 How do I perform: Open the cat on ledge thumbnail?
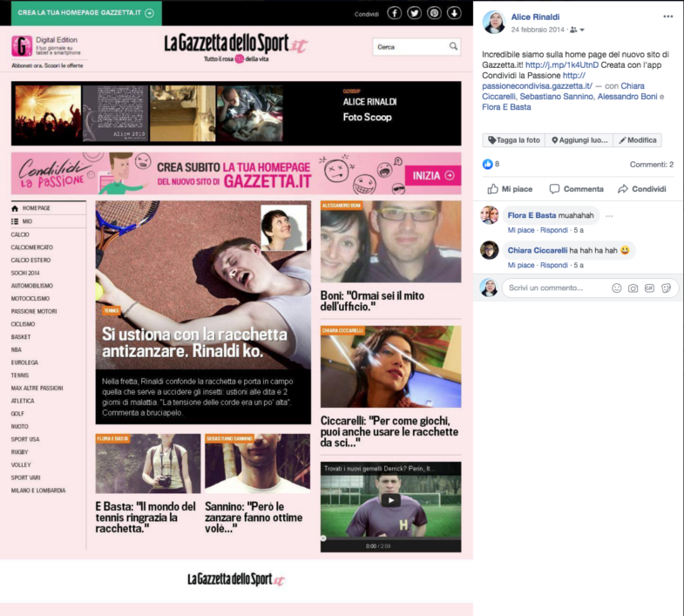(183, 113)
